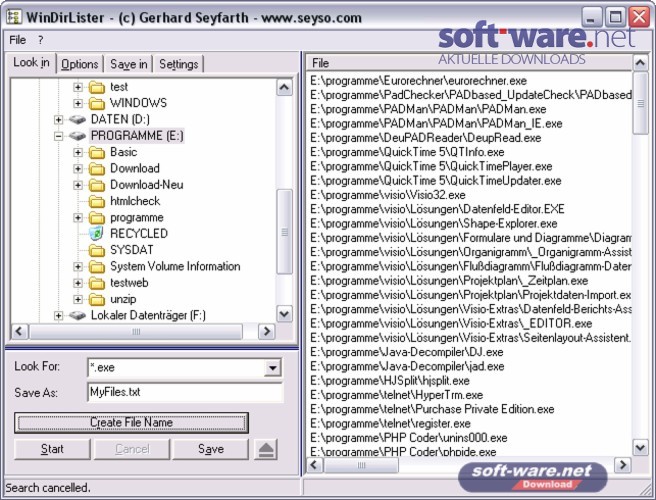
Task: Click the File column header
Action: pyautogui.click(x=469, y=63)
